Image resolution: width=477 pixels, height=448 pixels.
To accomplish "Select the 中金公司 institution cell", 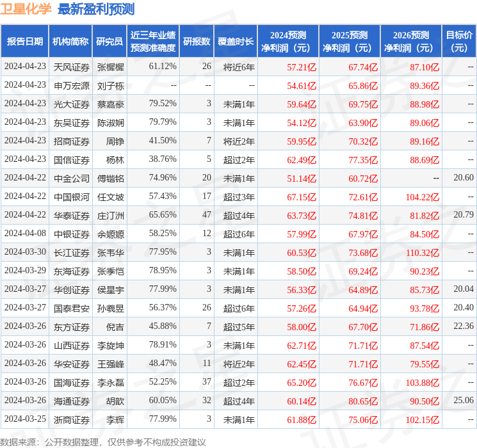I will coord(72,179).
